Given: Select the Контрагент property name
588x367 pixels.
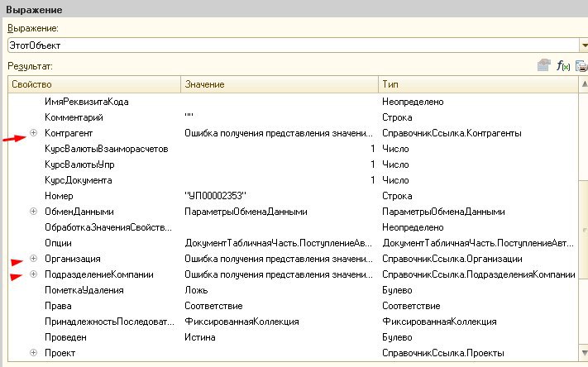Looking at the screenshot, I should pos(69,133).
